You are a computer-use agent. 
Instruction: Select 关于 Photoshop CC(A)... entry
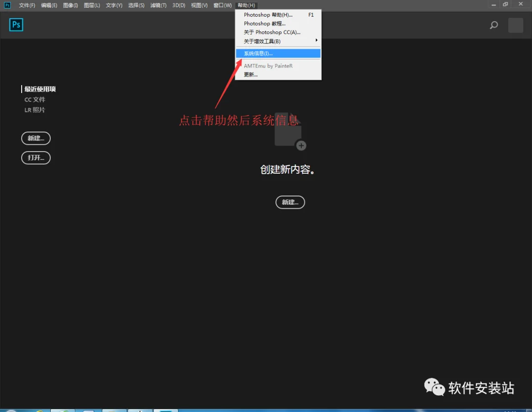pos(278,32)
